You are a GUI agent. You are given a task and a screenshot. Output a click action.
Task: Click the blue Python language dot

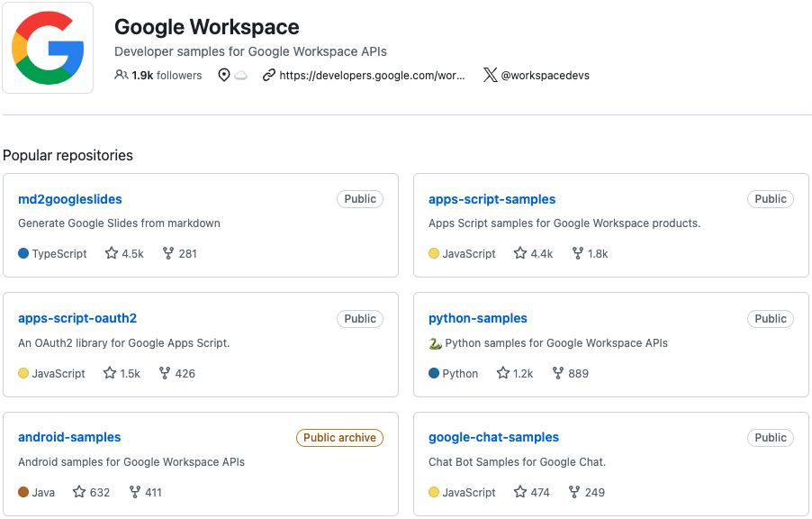pos(434,373)
